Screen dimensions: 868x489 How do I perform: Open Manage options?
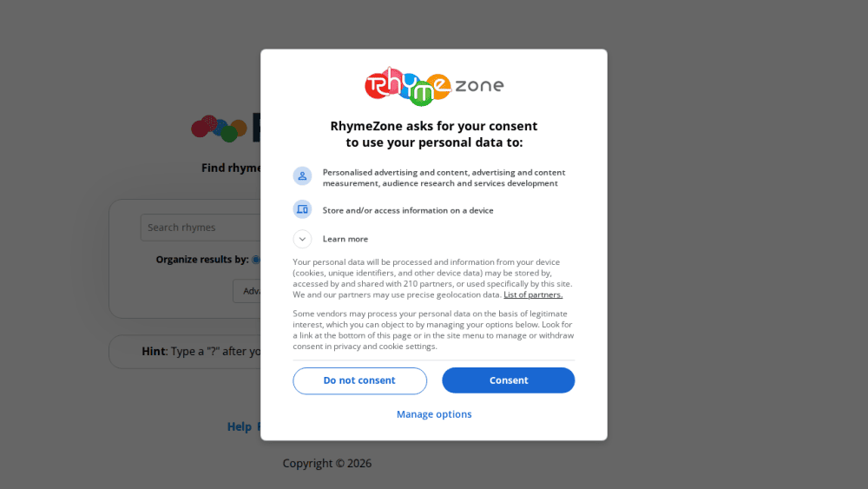point(434,414)
